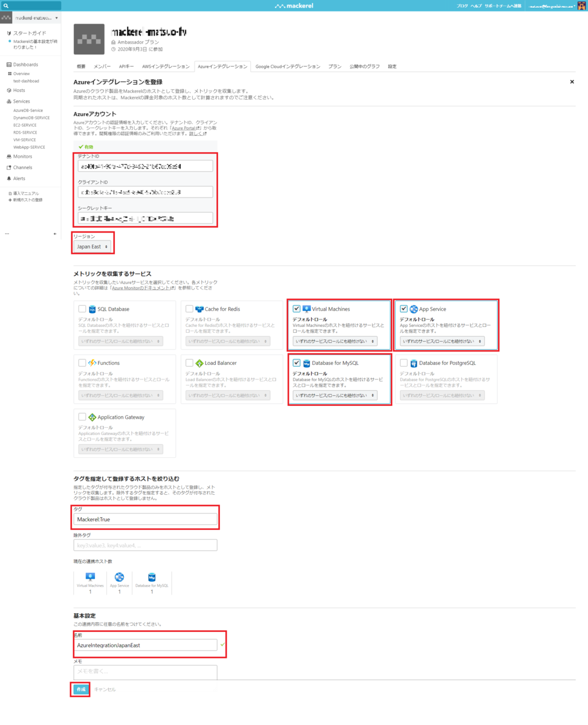The image size is (588, 725).
Task: Click the SQL Database service icon
Action: coord(92,309)
